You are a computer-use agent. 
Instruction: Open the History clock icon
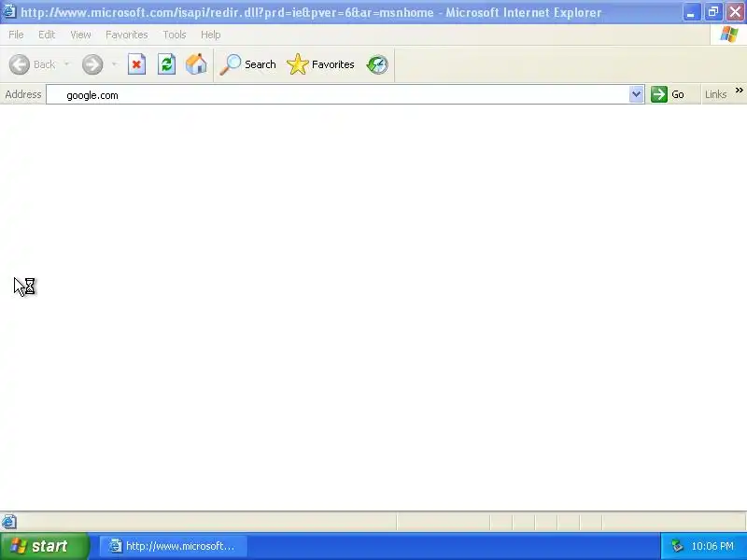(377, 64)
